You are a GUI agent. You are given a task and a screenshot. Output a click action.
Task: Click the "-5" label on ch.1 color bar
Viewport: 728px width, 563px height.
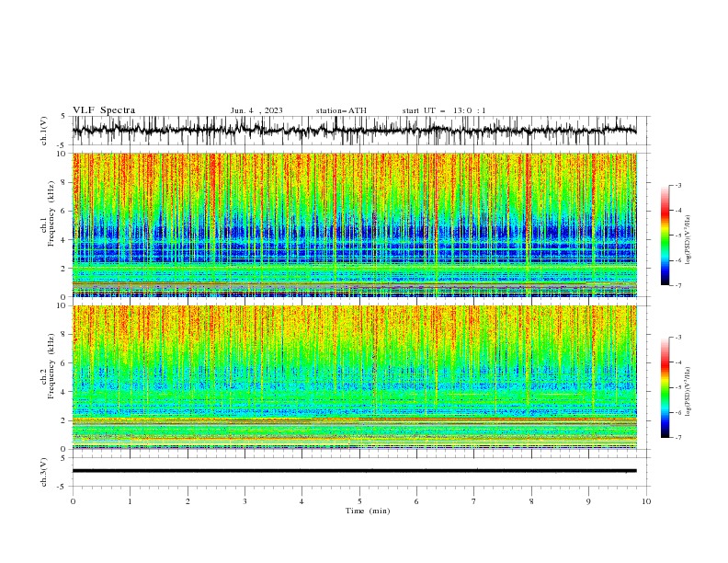coord(678,236)
